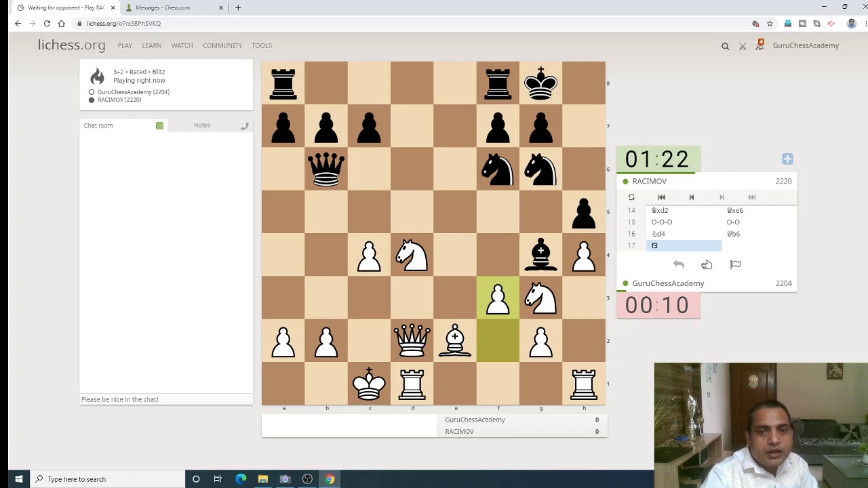This screenshot has height=488, width=868.
Task: Select the white knight on d4
Action: pos(412,255)
